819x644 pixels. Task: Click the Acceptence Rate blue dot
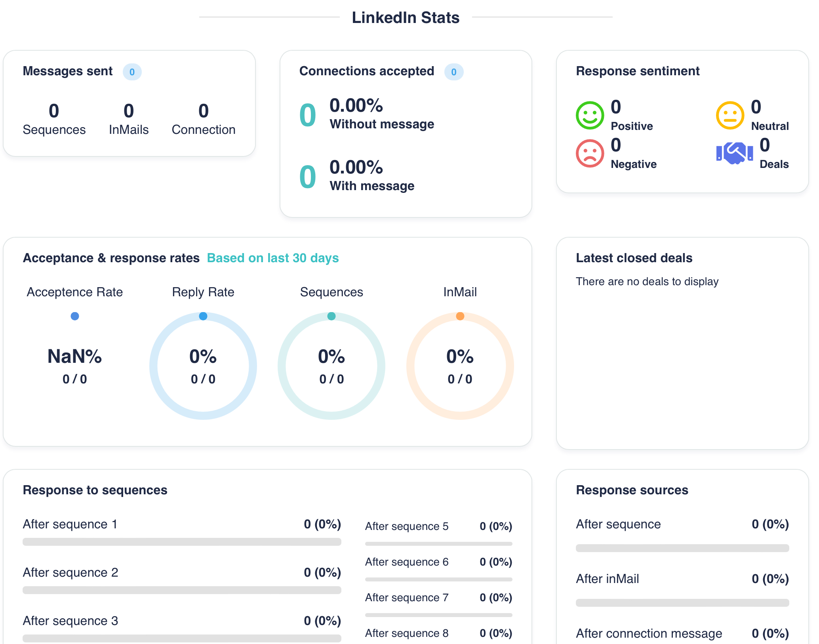tap(75, 316)
